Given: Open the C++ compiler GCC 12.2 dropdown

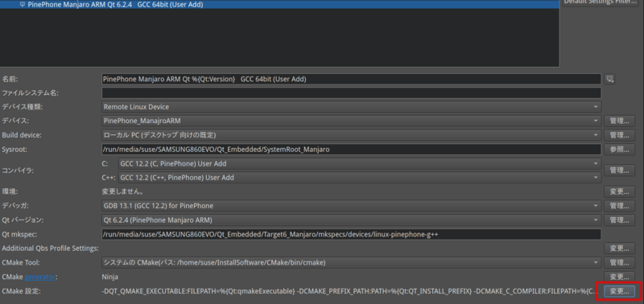Looking at the screenshot, I should 359,178.
